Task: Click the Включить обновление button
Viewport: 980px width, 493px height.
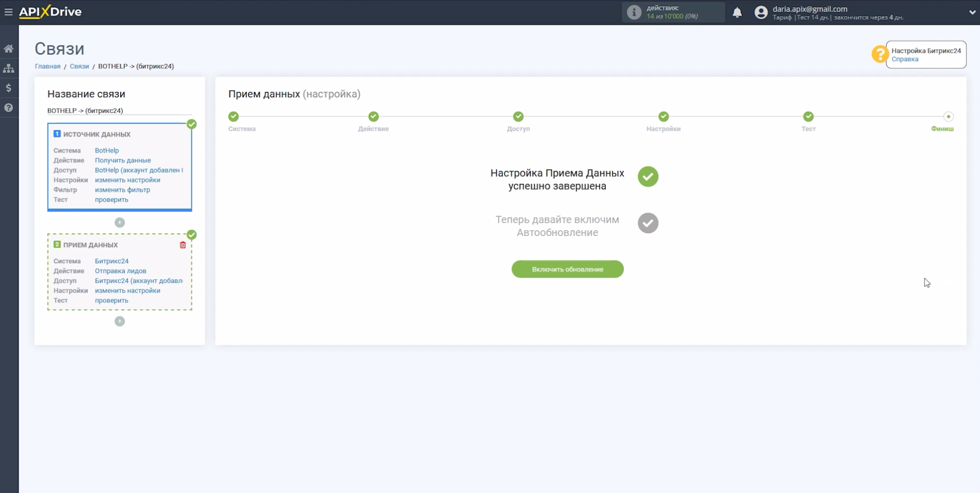Action: (x=568, y=269)
